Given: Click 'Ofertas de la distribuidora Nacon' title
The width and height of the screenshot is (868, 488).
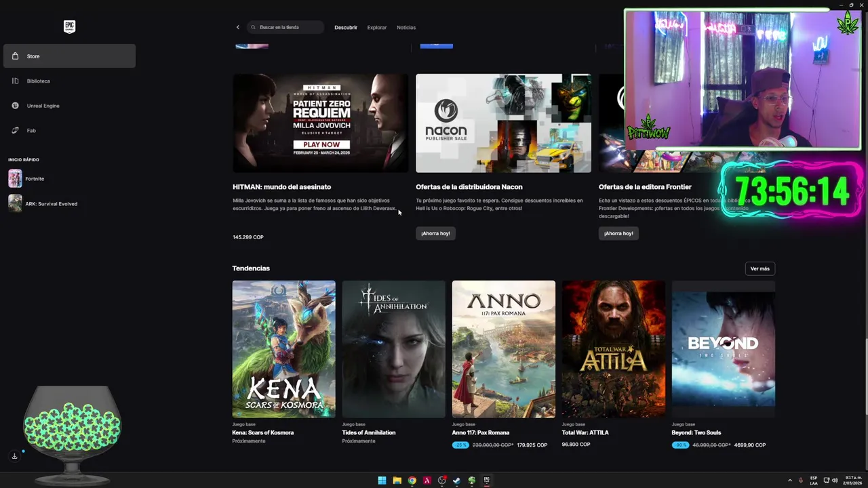Looking at the screenshot, I should [469, 187].
